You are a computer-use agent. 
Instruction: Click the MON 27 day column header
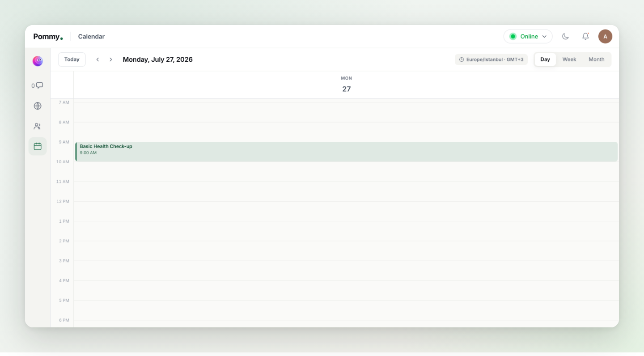point(347,85)
